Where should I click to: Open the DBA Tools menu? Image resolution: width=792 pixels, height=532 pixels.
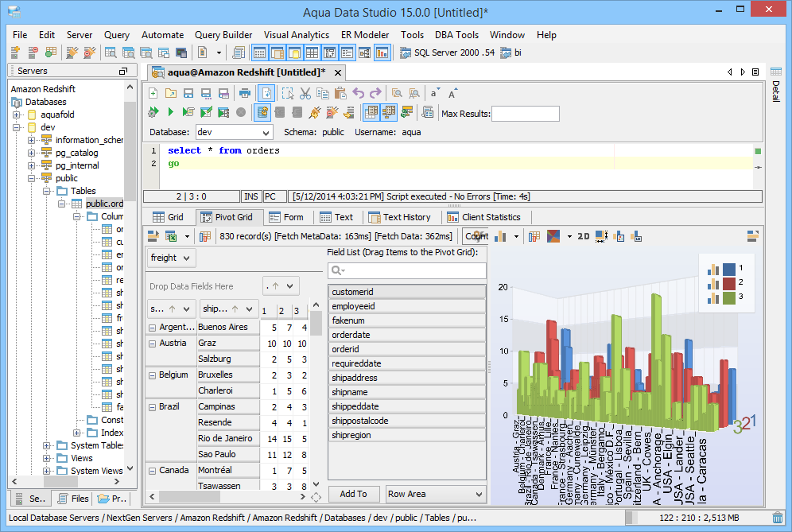click(456, 34)
